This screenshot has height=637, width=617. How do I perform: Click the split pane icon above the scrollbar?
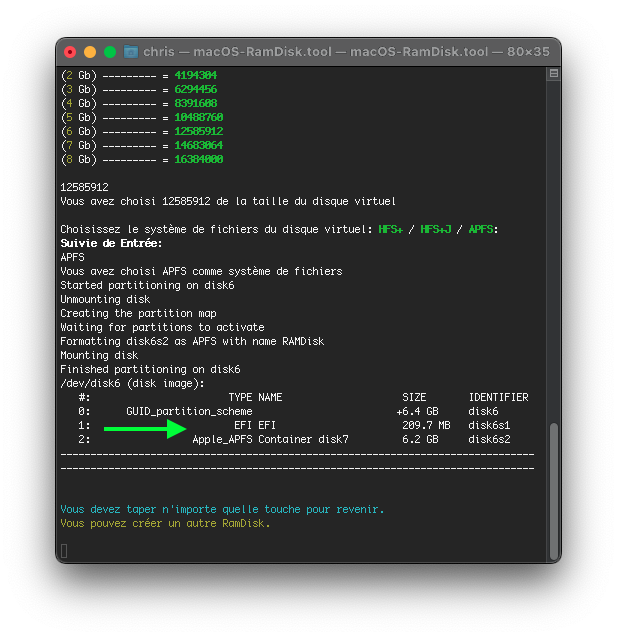(553, 74)
